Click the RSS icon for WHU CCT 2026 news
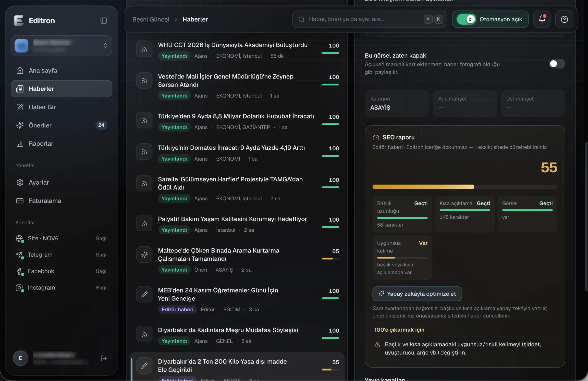 [x=144, y=49]
